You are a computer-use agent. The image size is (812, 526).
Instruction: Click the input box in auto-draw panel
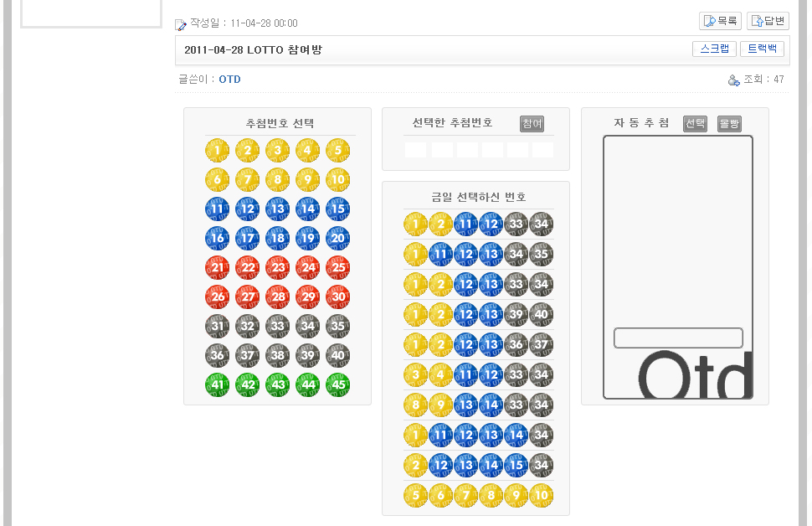click(678, 338)
